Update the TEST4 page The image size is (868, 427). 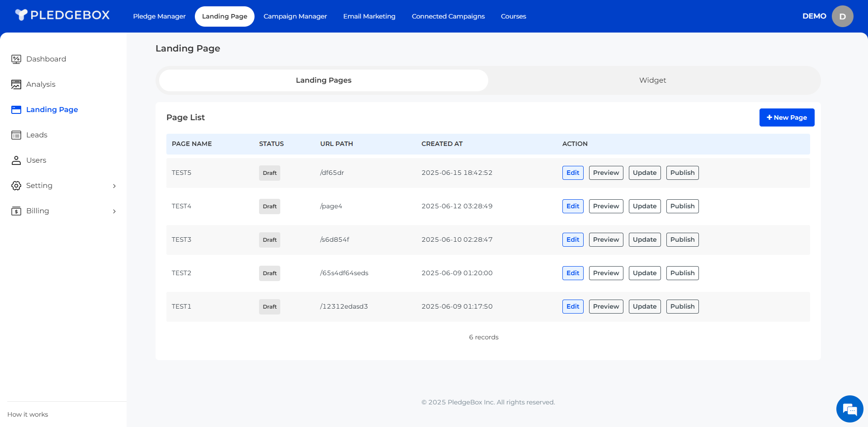pos(645,206)
